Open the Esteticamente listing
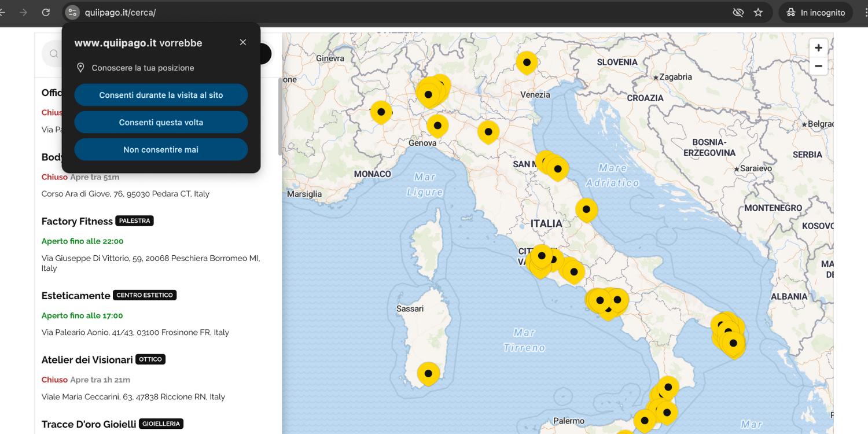Viewport: 868px width, 434px height. click(76, 295)
